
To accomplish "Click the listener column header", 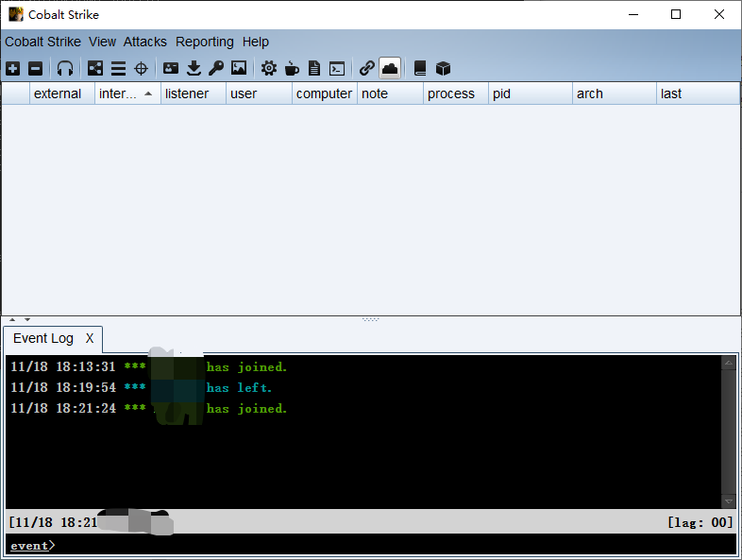I will pyautogui.click(x=187, y=93).
